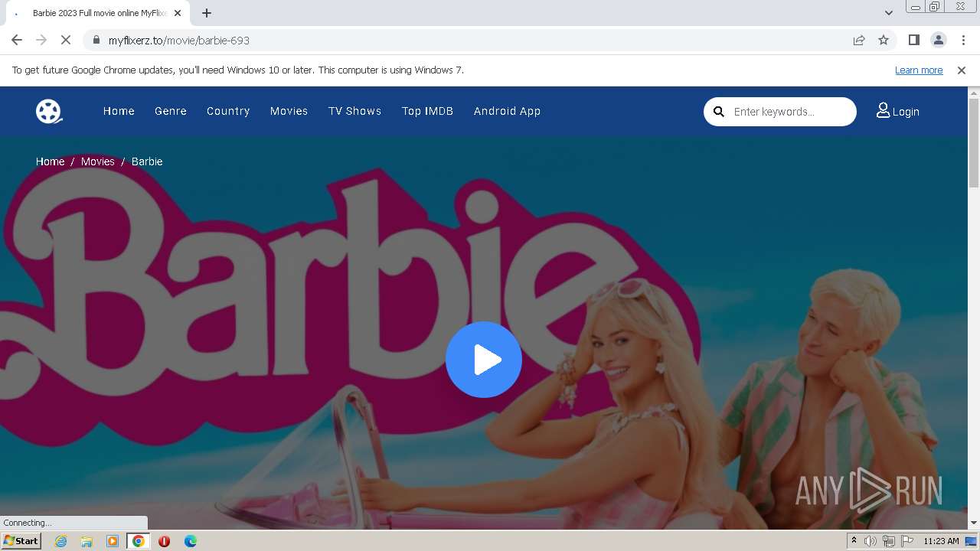Open the Login user icon
Image resolution: width=980 pixels, height=551 pixels.
[883, 111]
